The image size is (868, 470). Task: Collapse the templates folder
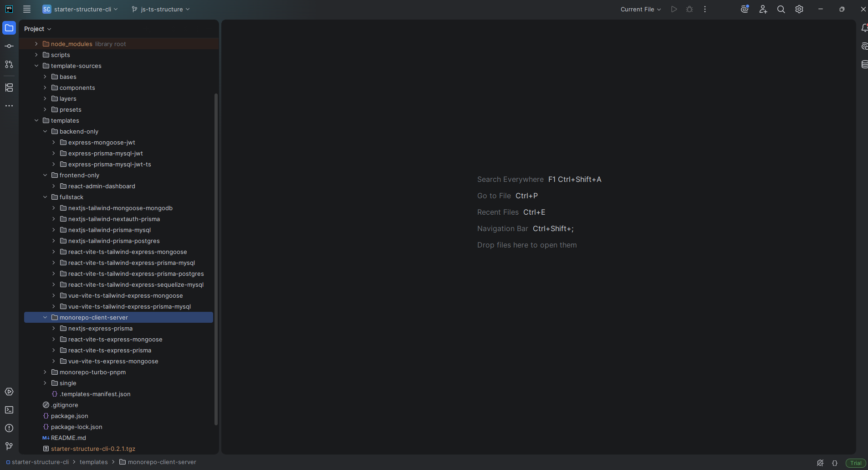tap(36, 120)
